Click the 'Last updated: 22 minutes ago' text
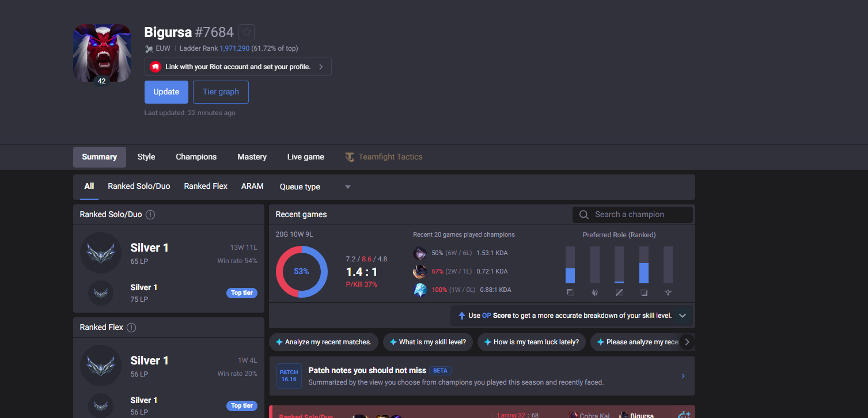The image size is (868, 418). 190,113
